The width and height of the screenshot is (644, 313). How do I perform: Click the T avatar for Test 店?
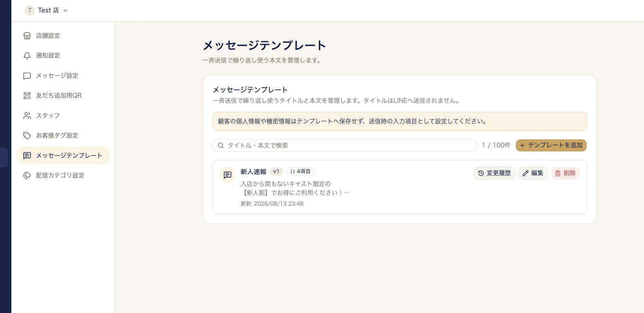click(30, 11)
